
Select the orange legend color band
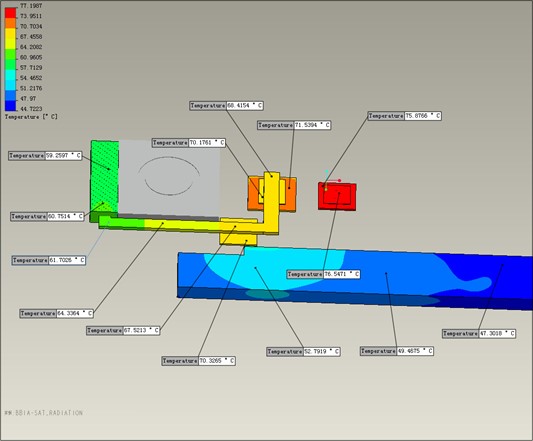10,23
